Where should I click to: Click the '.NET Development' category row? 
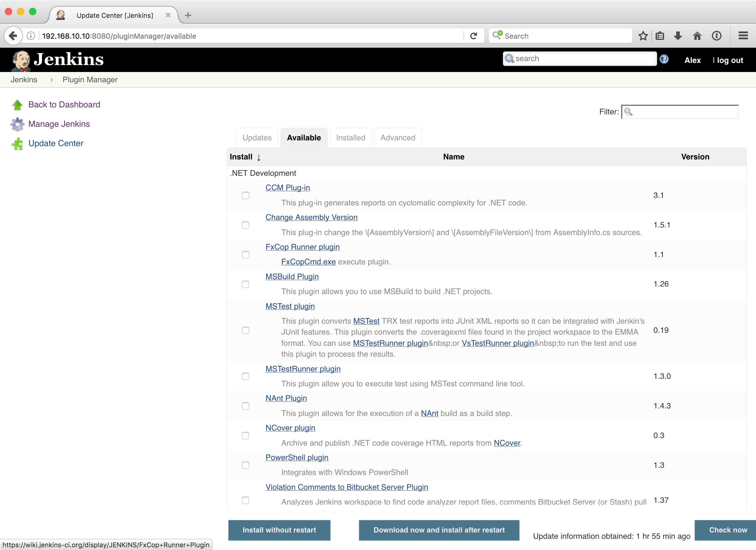pyautogui.click(x=486, y=173)
